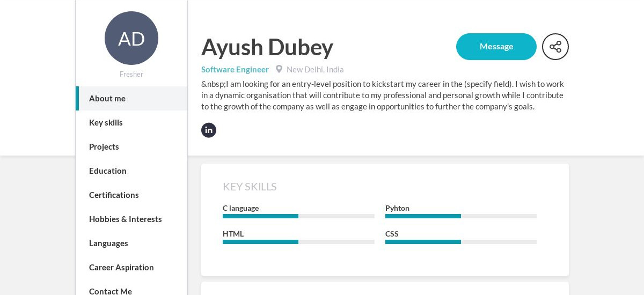Click the C language skill bar
The image size is (644, 295).
pyautogui.click(x=298, y=216)
